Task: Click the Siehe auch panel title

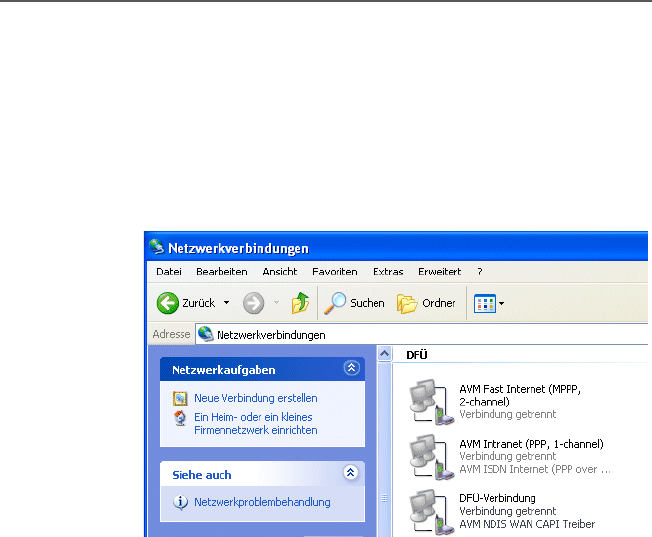Action: coord(202,475)
